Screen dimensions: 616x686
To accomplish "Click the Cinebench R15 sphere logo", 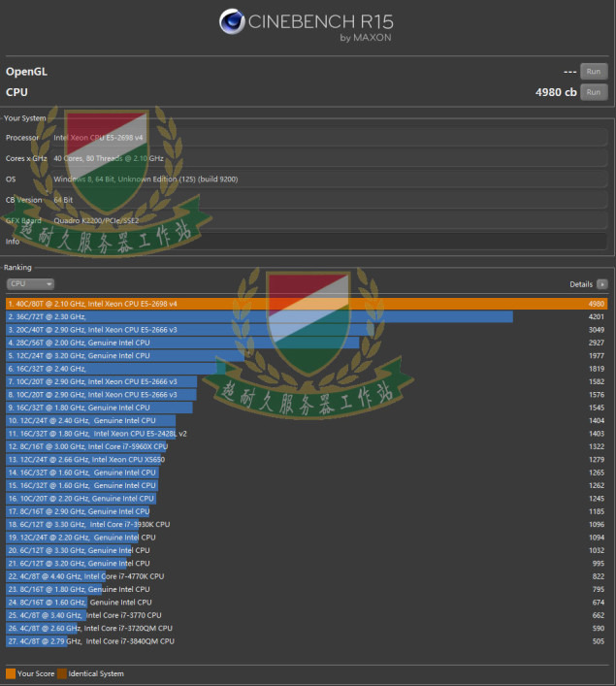I will tap(232, 21).
